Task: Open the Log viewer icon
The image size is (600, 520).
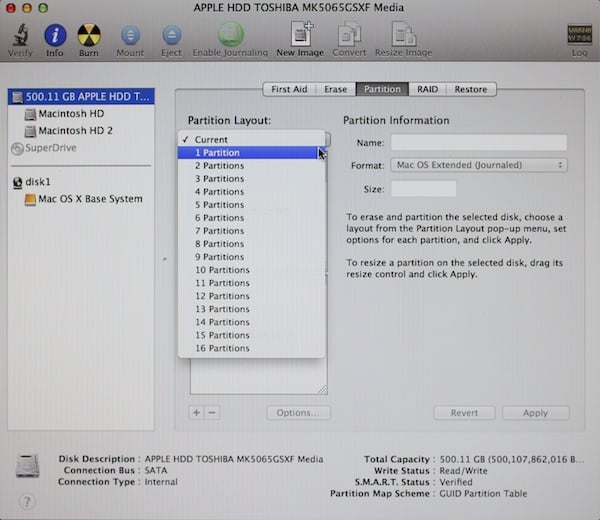Action: coord(579,35)
